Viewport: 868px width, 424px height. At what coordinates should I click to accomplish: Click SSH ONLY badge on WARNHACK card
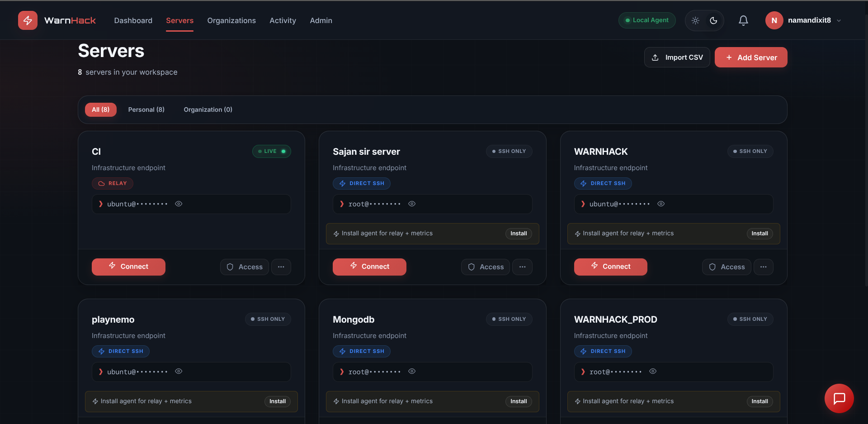tap(750, 151)
